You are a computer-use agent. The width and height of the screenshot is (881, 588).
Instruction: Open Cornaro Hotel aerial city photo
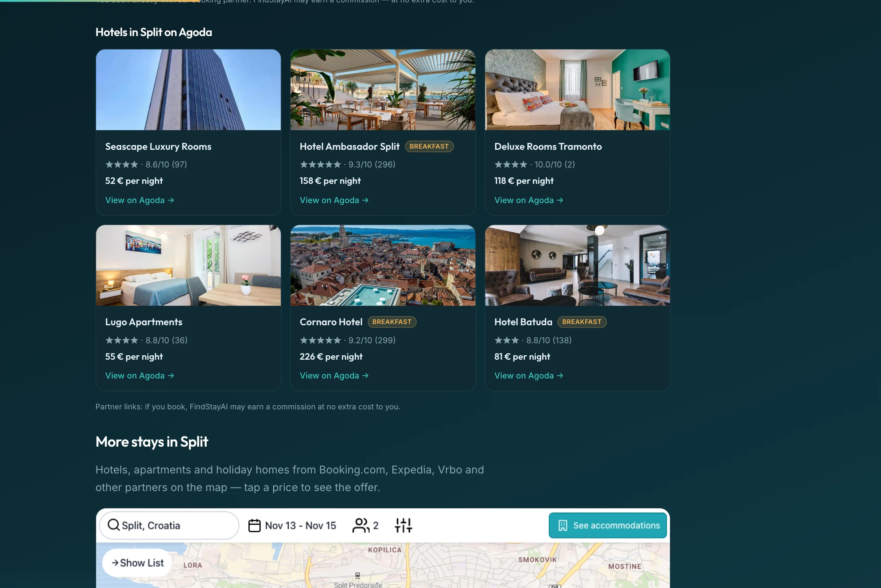coord(383,265)
